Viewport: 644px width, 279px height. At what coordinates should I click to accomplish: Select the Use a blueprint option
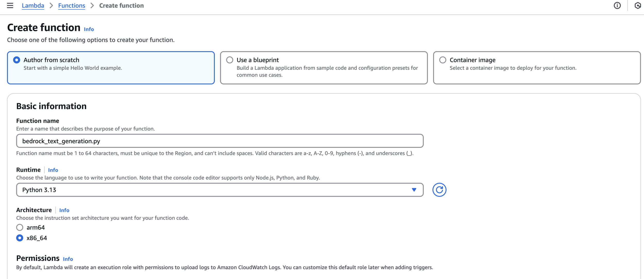(x=230, y=60)
